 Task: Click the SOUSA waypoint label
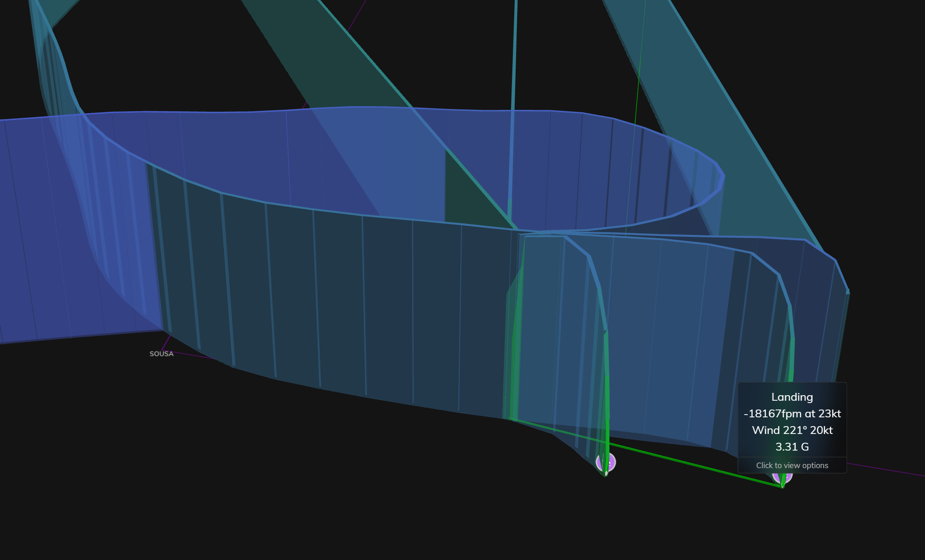coord(161,354)
